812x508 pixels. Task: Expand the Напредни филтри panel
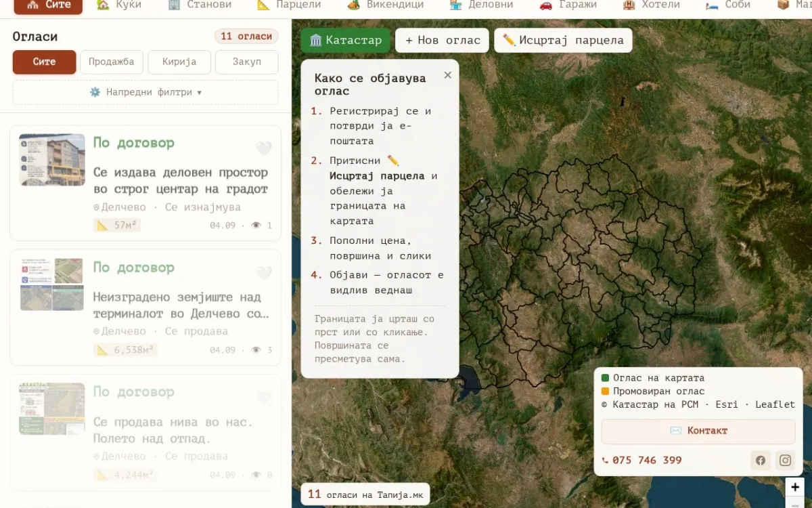tap(145, 92)
